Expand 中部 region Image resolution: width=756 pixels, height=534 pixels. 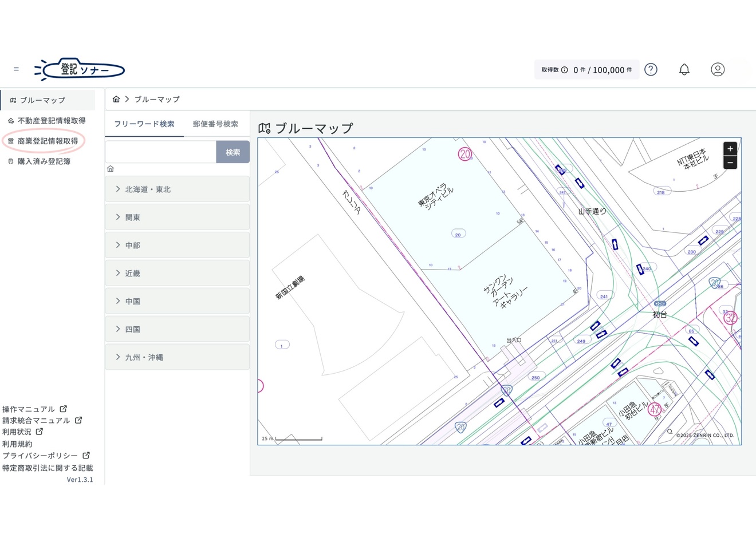point(177,245)
